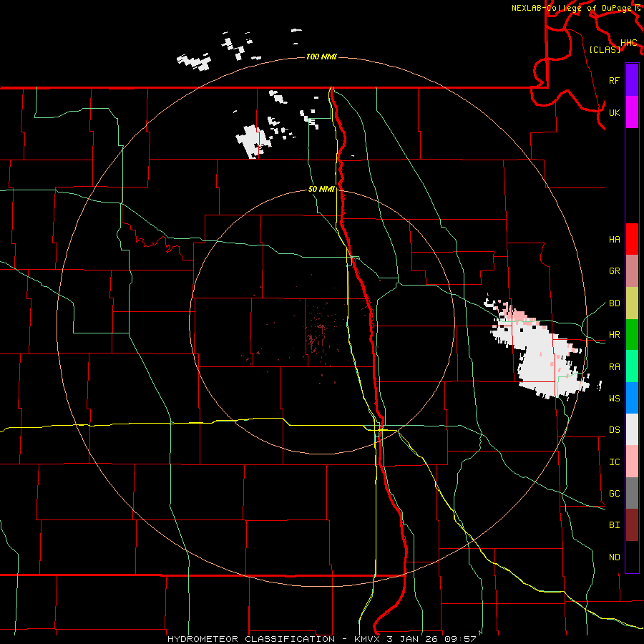Click the black ND legend swatch
Image resolution: width=644 pixels, height=644 pixels.
632,557
